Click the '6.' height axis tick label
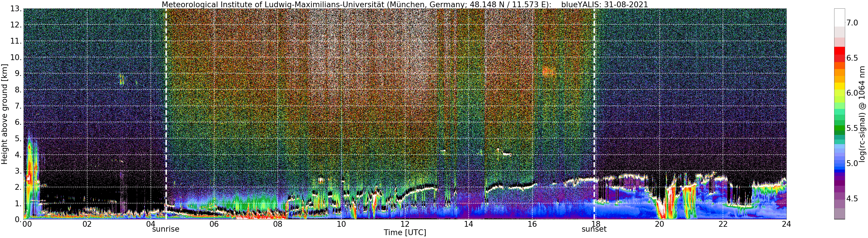The width and height of the screenshot is (868, 238). tap(18, 122)
